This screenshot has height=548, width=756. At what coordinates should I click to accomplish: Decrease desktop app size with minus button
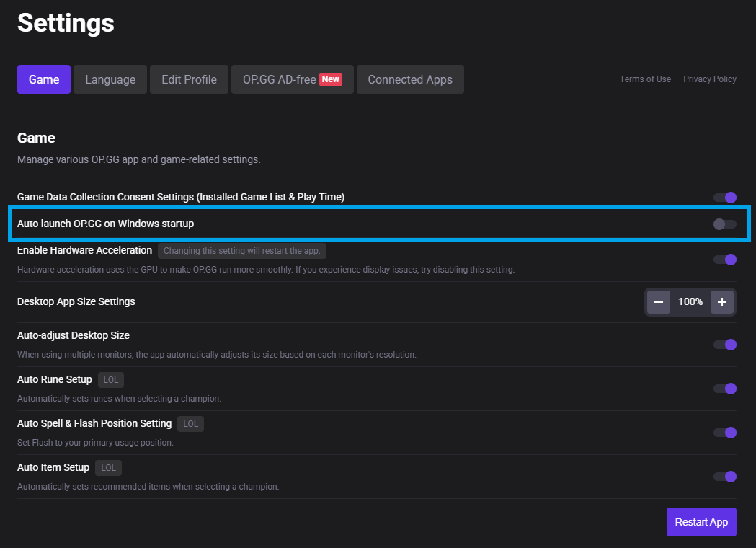(x=659, y=302)
